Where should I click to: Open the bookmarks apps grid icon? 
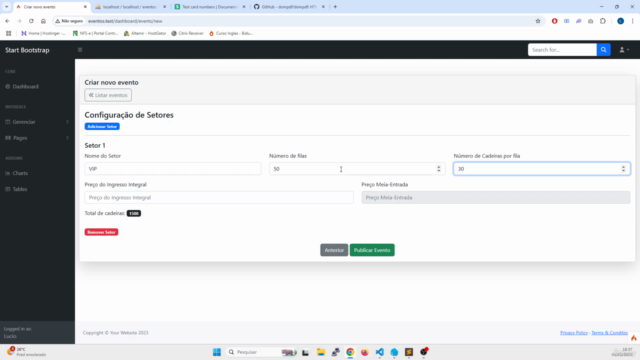[x=8, y=33]
